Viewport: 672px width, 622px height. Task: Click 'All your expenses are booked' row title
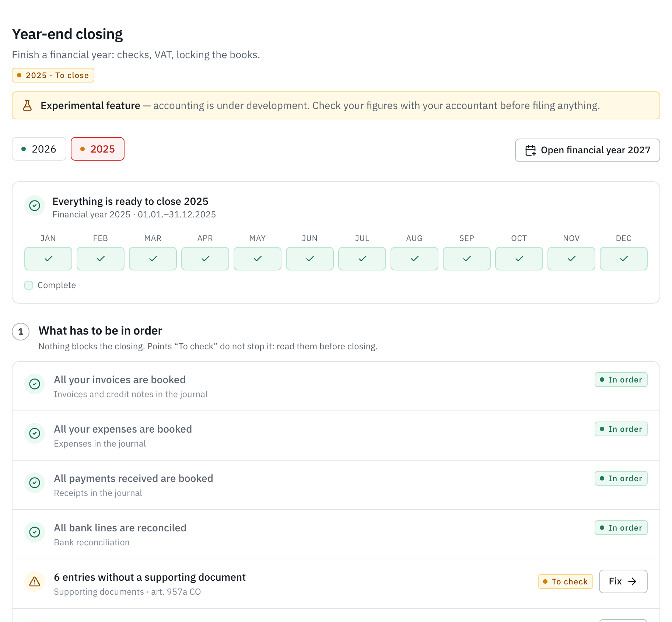pyautogui.click(x=123, y=429)
